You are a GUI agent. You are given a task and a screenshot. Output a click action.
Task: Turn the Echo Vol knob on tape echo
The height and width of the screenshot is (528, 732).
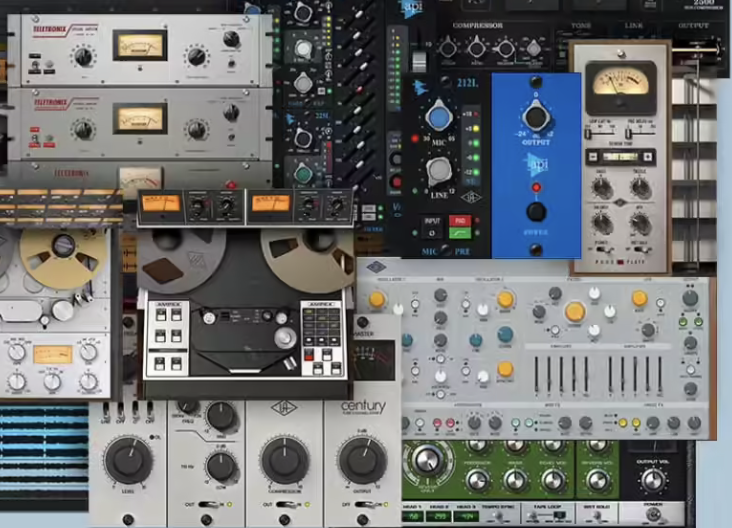(x=553, y=481)
